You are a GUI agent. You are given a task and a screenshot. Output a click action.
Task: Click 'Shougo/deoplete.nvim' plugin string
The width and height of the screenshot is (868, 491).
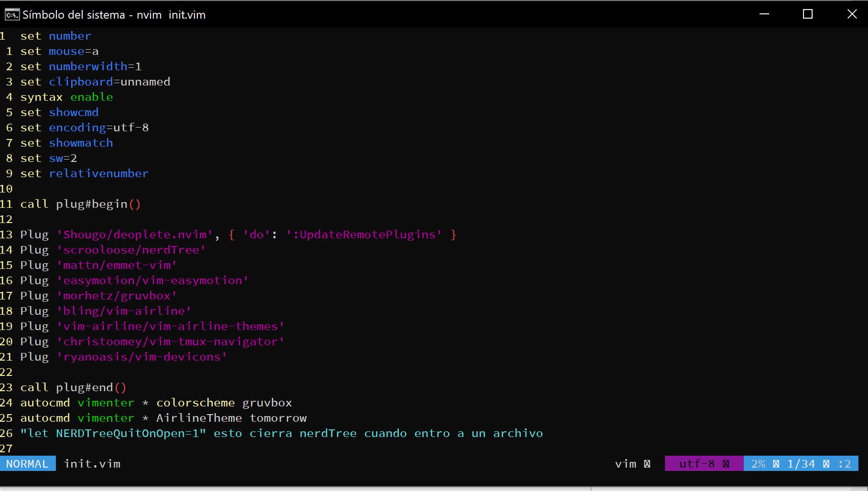[x=135, y=235]
